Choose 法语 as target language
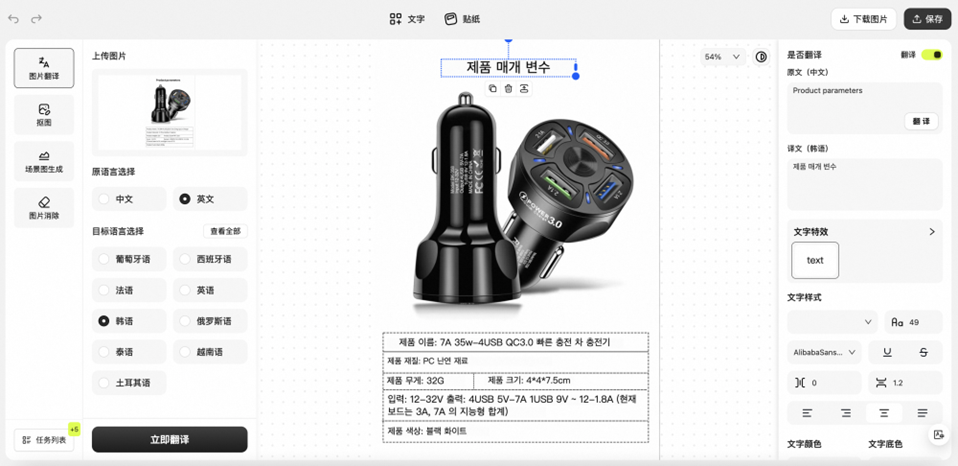 (129, 290)
